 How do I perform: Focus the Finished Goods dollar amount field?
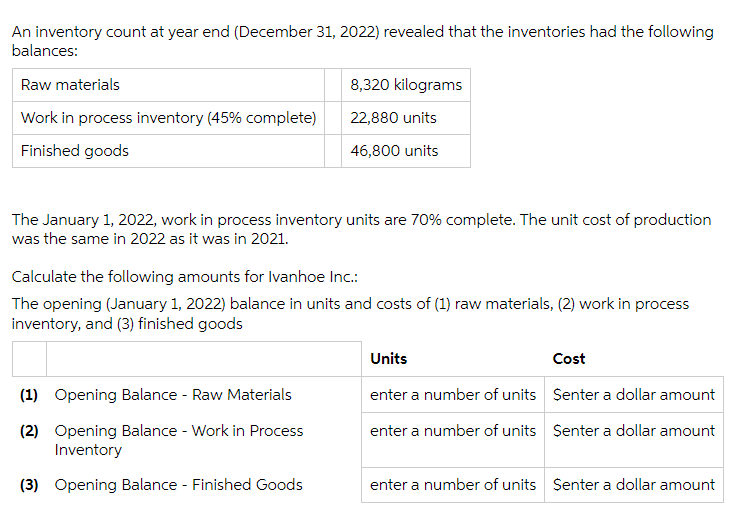[x=634, y=485]
